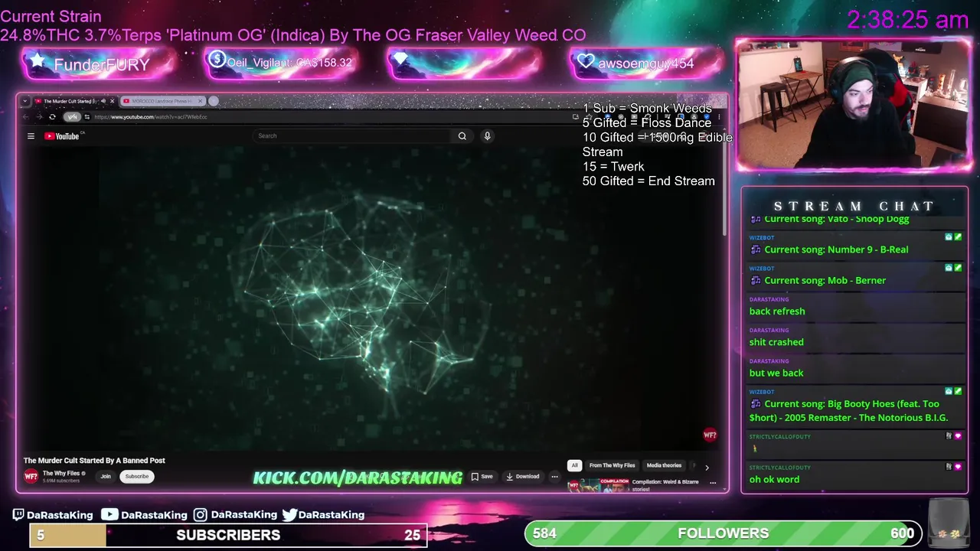
Task: Click chat message 'but we back'
Action: (x=776, y=373)
